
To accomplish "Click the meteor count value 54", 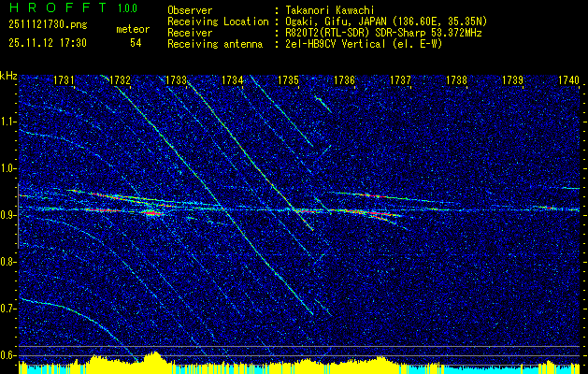I will (x=136, y=43).
